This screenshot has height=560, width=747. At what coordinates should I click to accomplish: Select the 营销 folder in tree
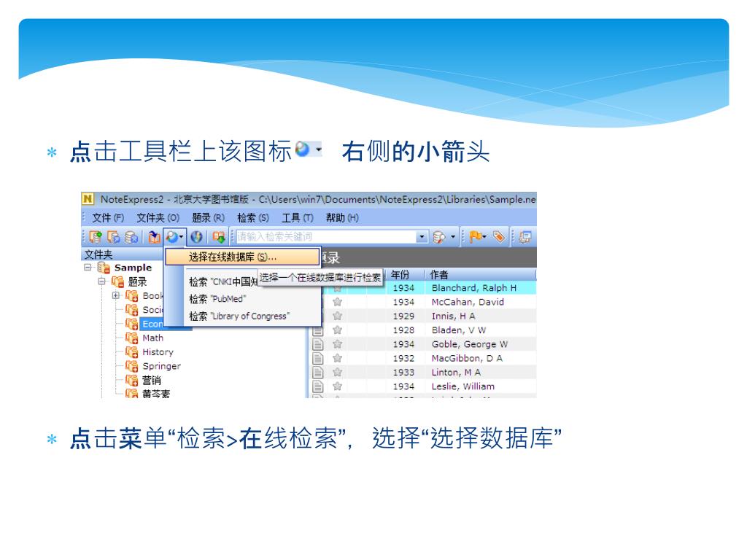[152, 380]
